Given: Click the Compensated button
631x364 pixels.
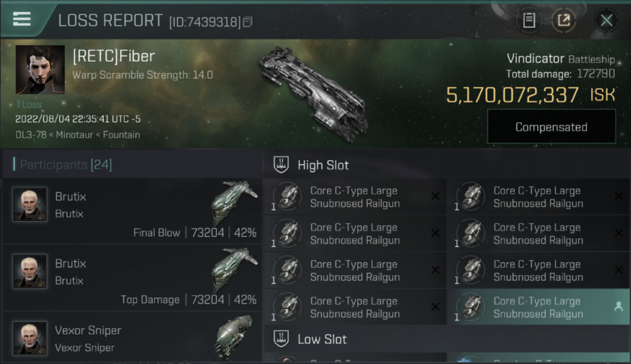Looking at the screenshot, I should pyautogui.click(x=551, y=127).
